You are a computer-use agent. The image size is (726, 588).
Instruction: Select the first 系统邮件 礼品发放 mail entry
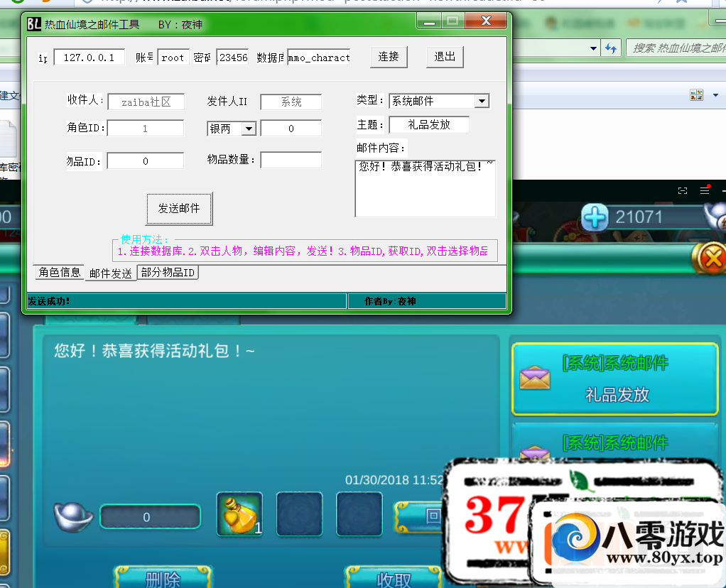(615, 379)
